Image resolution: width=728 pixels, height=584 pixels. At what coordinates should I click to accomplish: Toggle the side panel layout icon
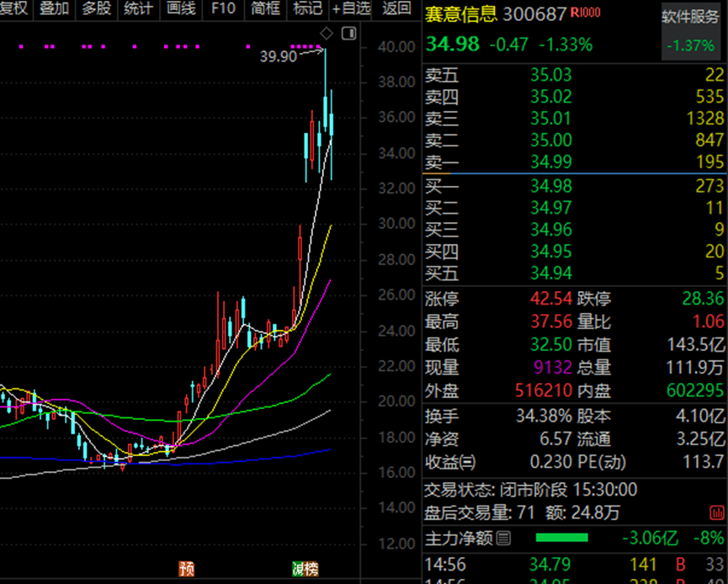(348, 33)
